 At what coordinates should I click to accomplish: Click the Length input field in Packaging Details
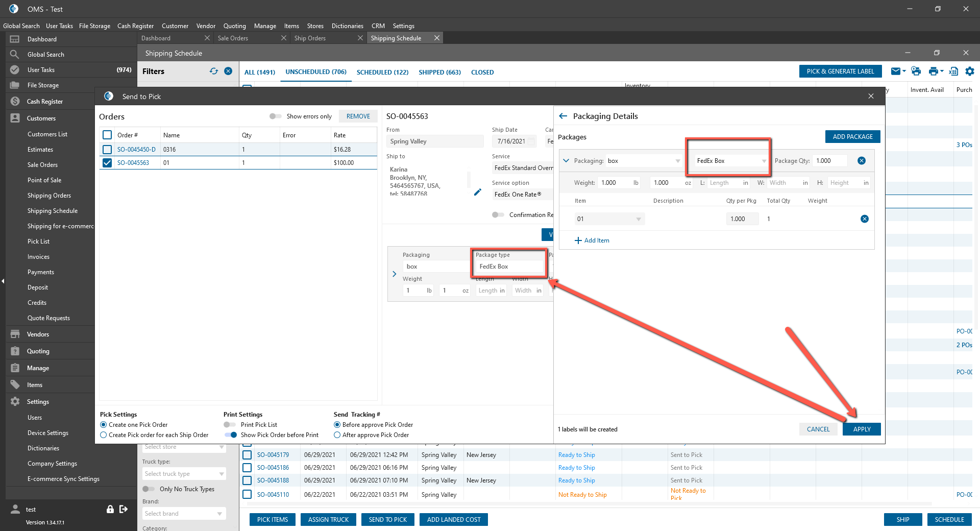[725, 183]
